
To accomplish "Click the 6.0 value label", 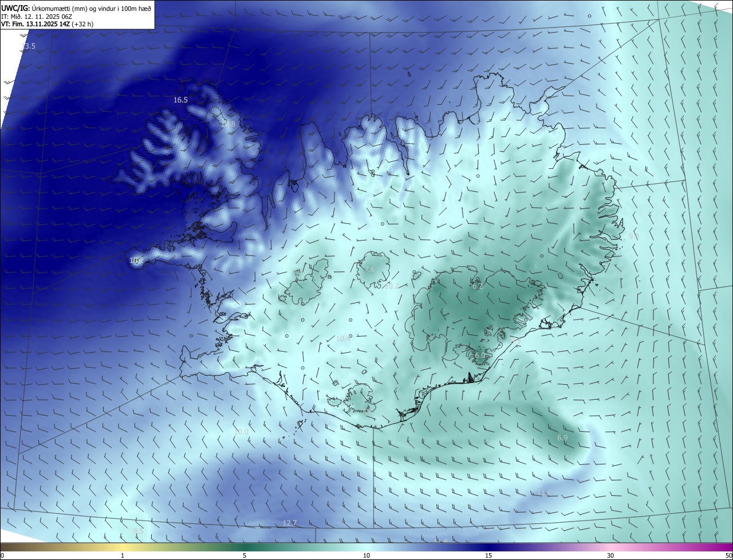I will [480, 356].
